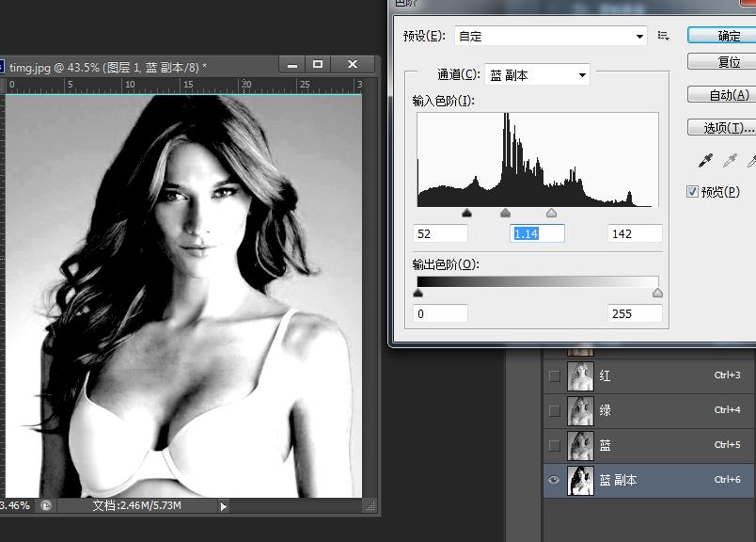Select the black point eyedropper tool
The width and height of the screenshot is (756, 542).
pos(705,159)
